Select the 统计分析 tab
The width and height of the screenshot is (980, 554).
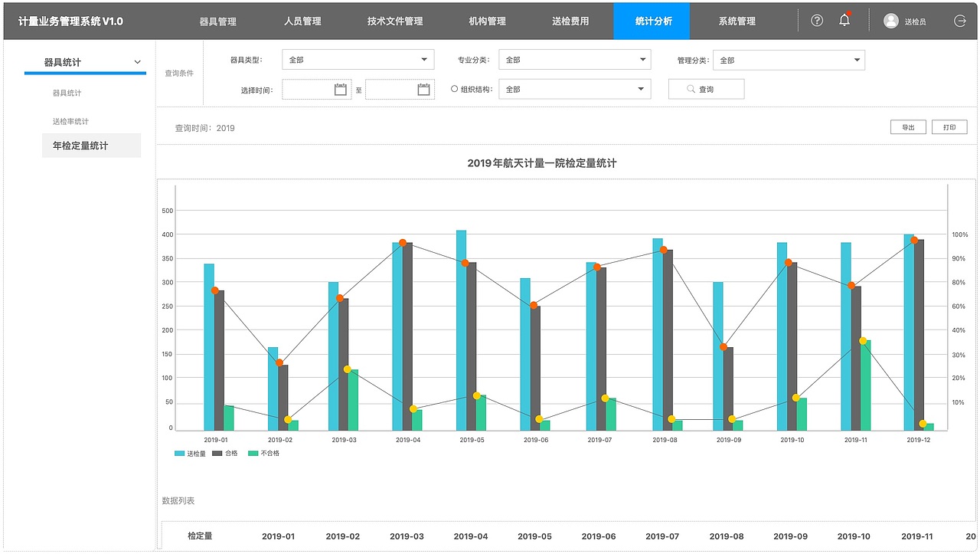(x=652, y=21)
